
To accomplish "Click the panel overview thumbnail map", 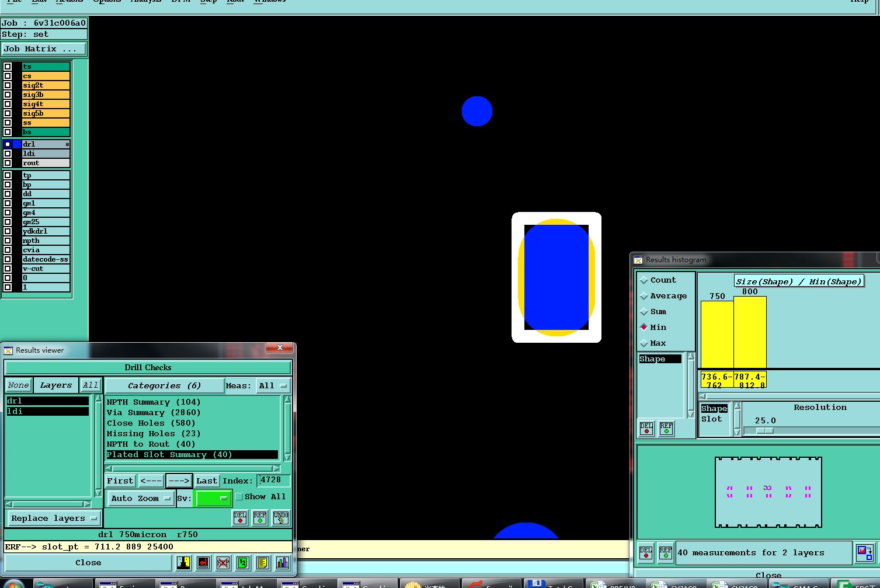I will point(768,492).
